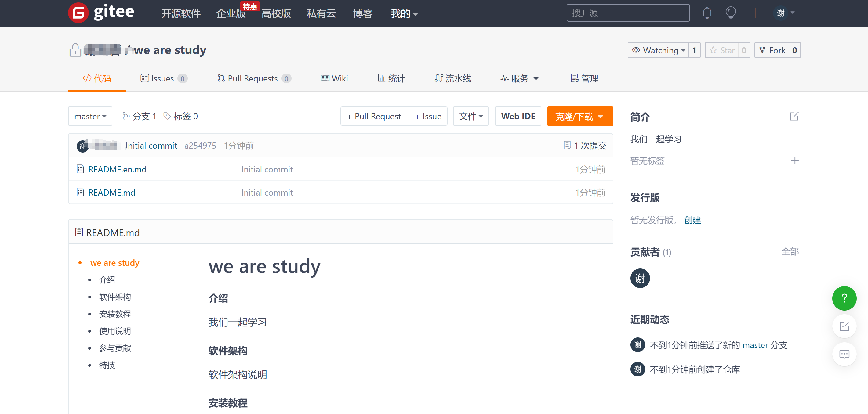Open the floating chat message icon

(x=844, y=354)
